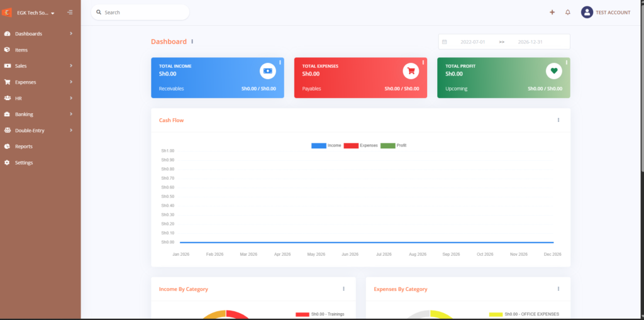Click the cash icon on Total Income card

tap(268, 70)
